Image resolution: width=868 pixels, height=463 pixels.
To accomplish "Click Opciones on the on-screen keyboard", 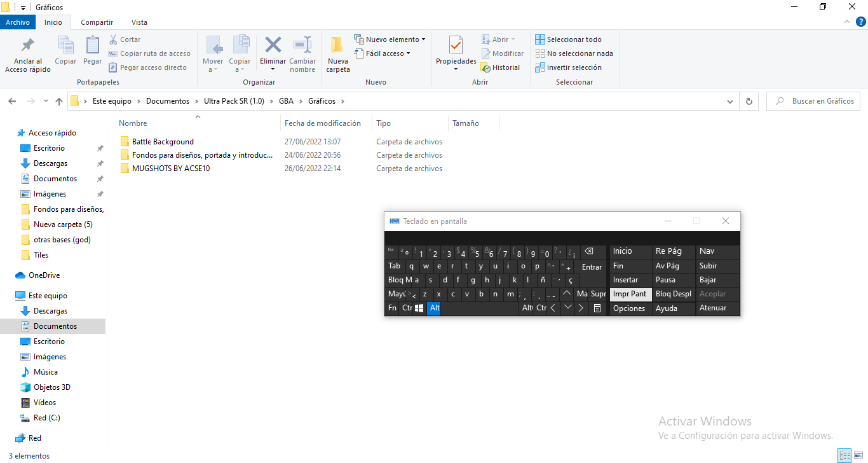I will [x=629, y=308].
